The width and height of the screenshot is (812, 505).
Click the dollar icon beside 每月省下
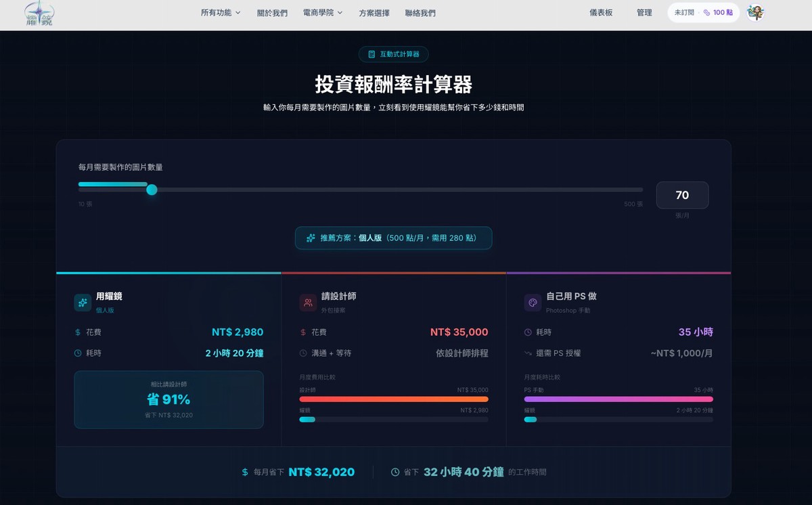point(245,472)
